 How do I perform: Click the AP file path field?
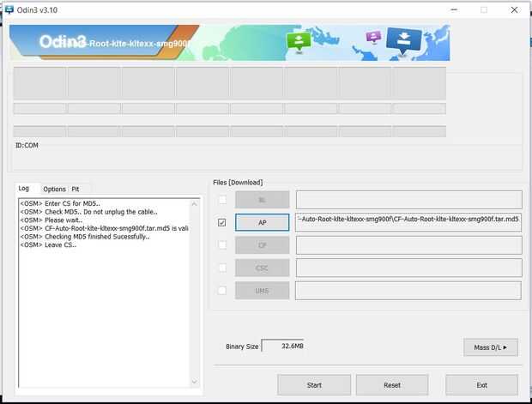pyautogui.click(x=408, y=222)
